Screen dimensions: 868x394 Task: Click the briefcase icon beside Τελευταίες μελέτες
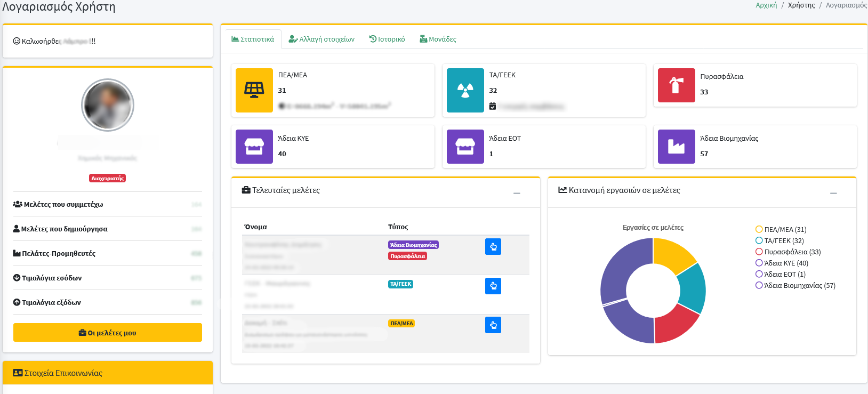pos(246,190)
